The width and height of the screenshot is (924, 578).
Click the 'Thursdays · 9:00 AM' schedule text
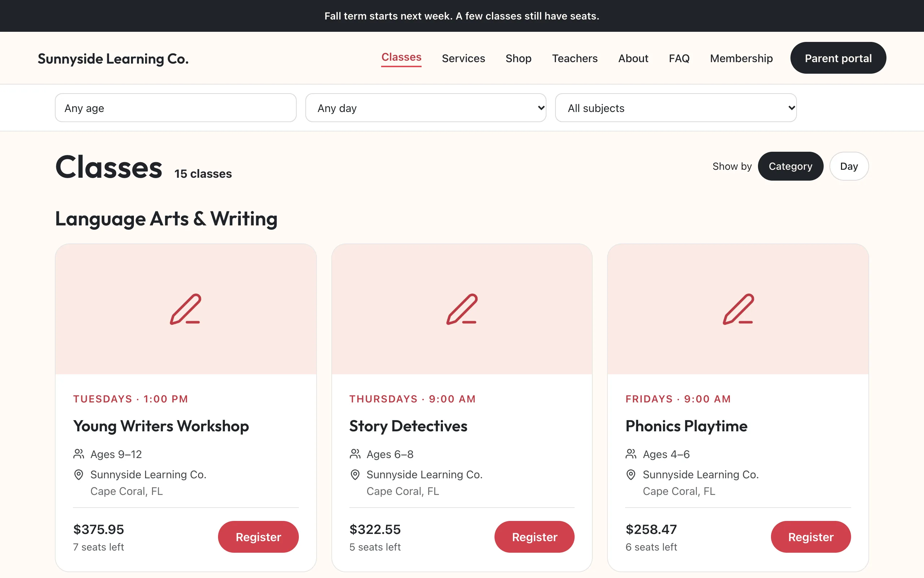(x=412, y=399)
